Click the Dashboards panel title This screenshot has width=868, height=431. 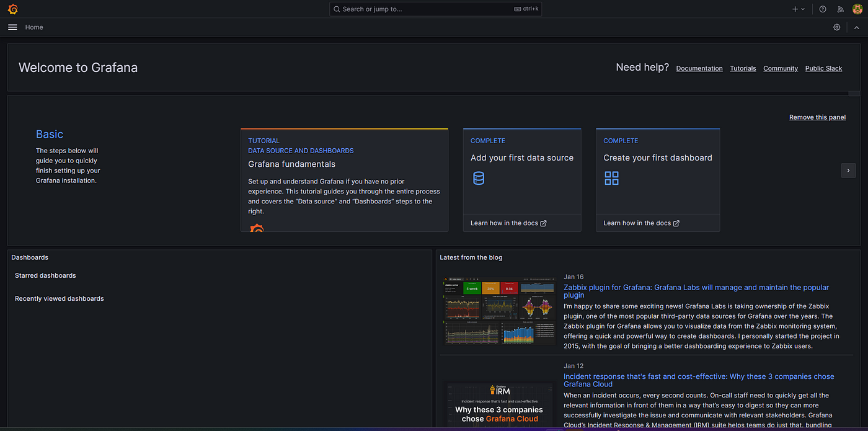(x=30, y=257)
